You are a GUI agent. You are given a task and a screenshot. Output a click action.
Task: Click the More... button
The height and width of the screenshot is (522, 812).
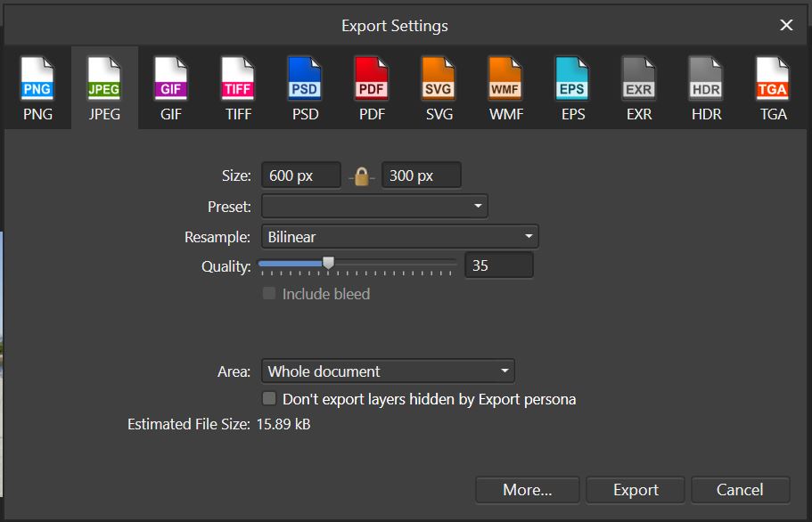click(527, 489)
